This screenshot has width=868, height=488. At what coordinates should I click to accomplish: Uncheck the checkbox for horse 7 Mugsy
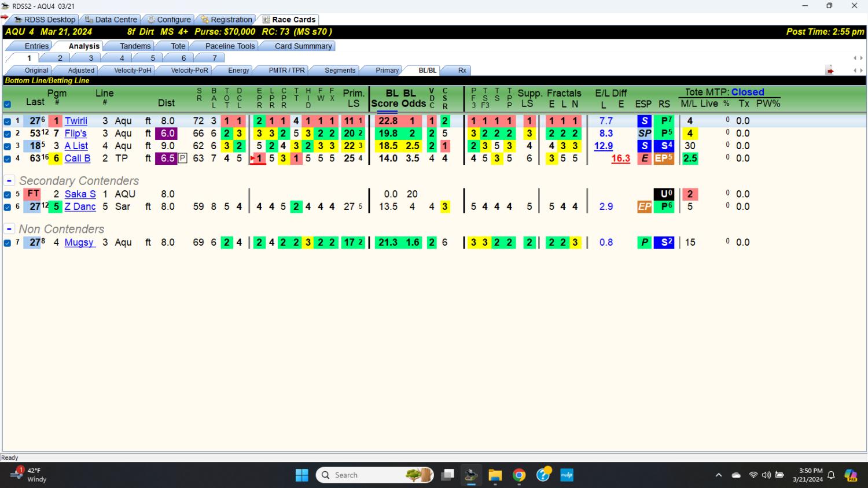click(7, 243)
